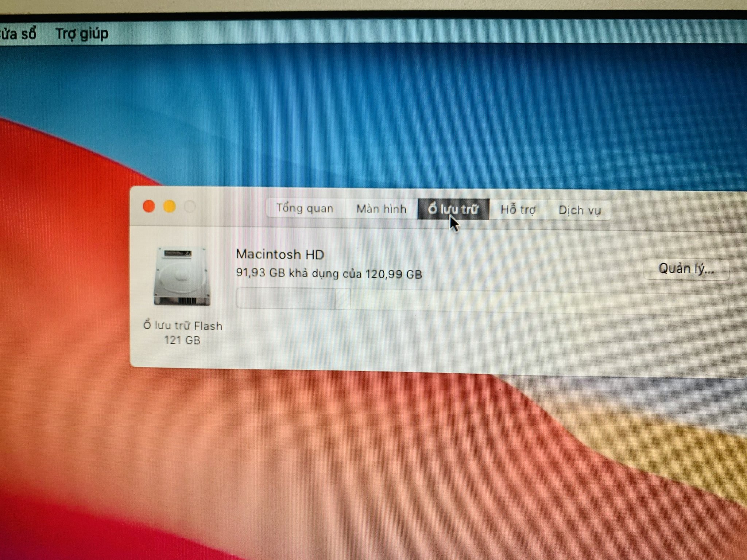
Task: Click the Ổ lưu trữ Flash label
Action: click(x=183, y=326)
